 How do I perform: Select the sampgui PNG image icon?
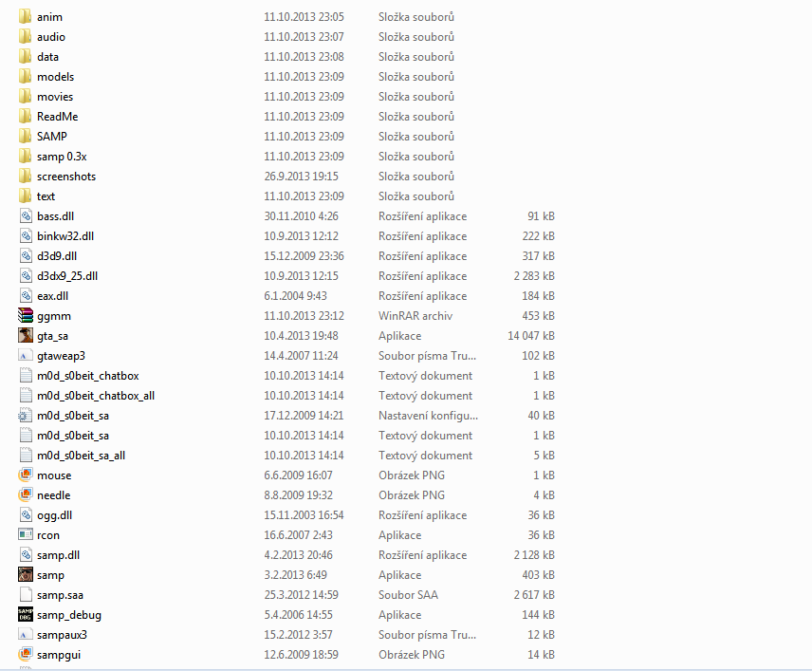coord(26,655)
